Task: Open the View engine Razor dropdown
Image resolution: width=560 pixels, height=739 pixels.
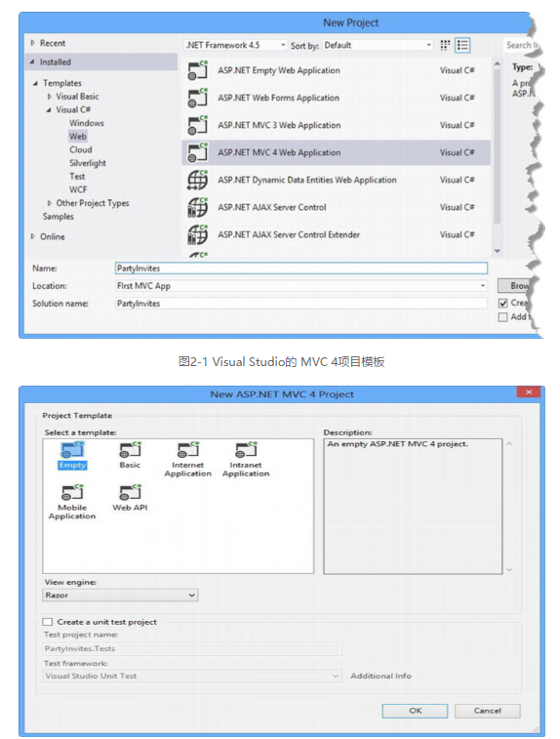Action: (x=120, y=595)
